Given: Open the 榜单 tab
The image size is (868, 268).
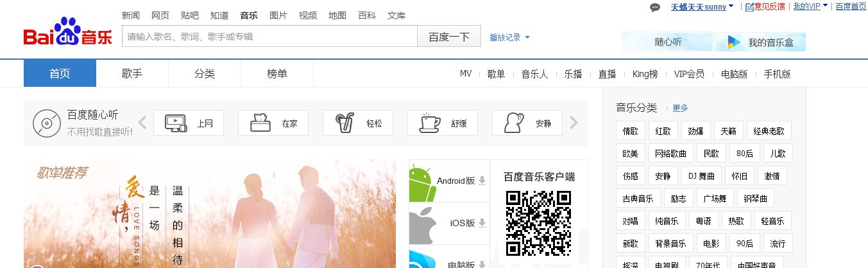Looking at the screenshot, I should (277, 73).
